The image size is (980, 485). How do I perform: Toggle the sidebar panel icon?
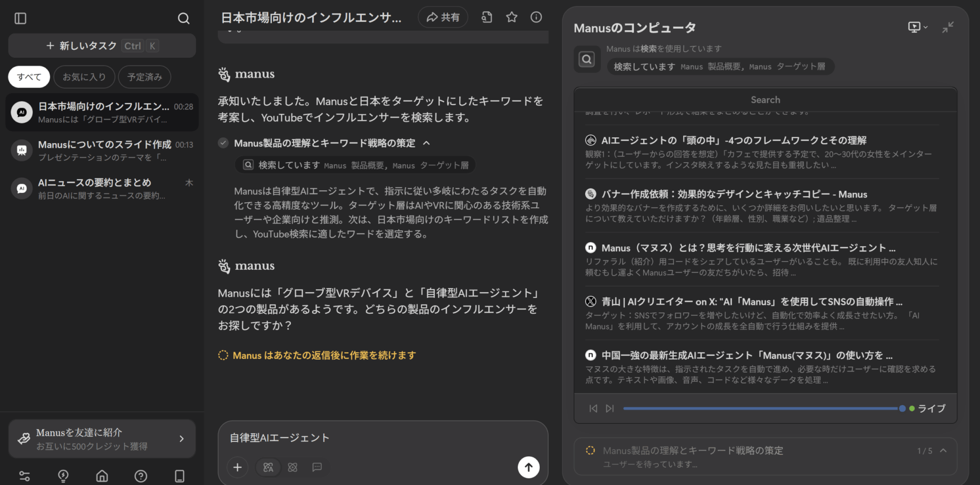(21, 19)
